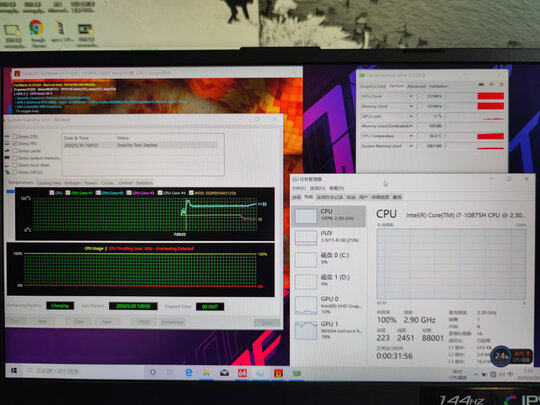This screenshot has width=540, height=405.
Task: Open Task View from the taskbar
Action: coord(170,372)
